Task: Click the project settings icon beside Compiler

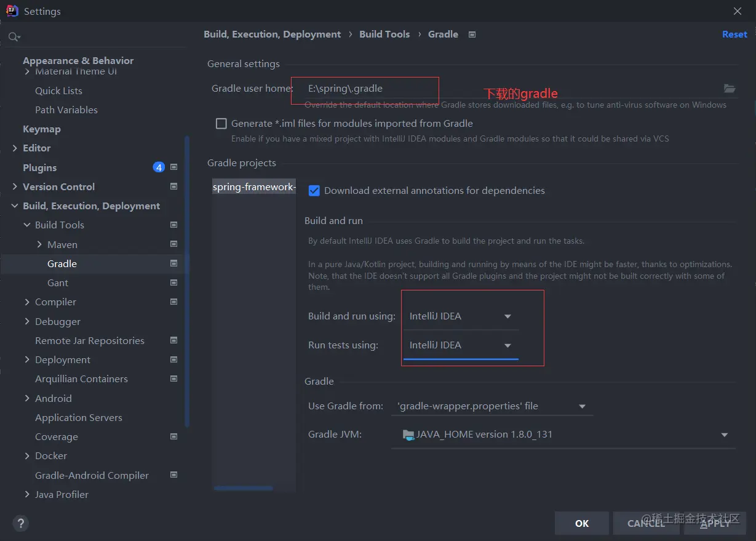Action: [174, 302]
